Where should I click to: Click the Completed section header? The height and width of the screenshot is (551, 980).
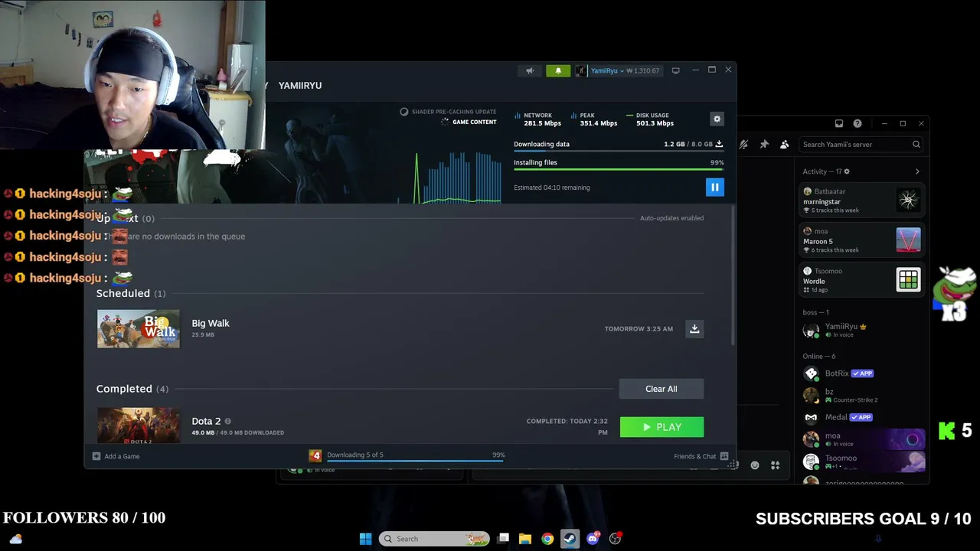point(132,389)
